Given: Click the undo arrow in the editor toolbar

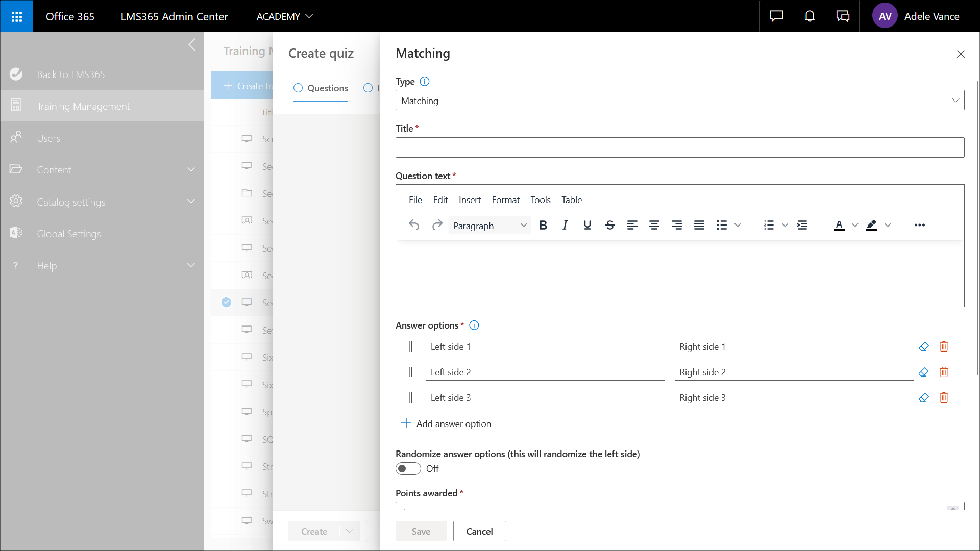Looking at the screenshot, I should (414, 225).
